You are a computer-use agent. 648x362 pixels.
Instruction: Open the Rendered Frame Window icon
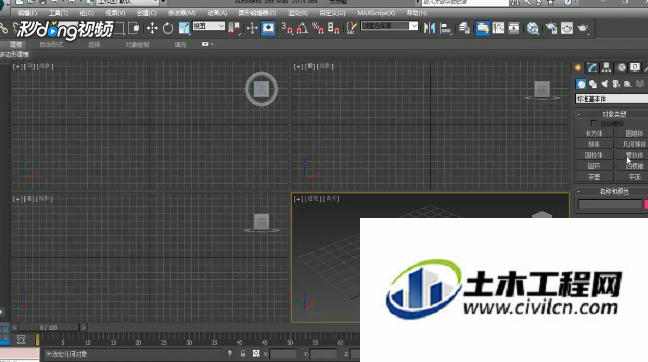567,28
